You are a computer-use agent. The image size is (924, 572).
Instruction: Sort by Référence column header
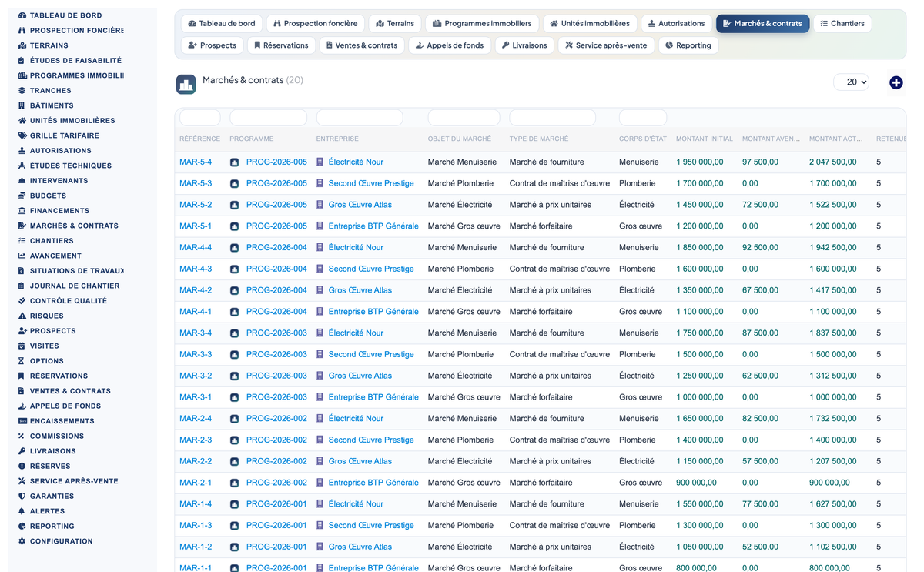click(199, 139)
